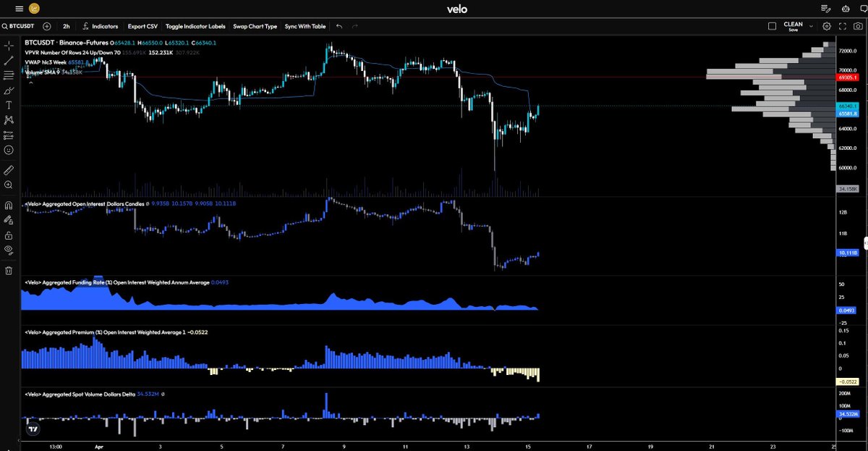Click the 65581.8 VWAP price label
The height and width of the screenshot is (451, 868).
pos(848,114)
